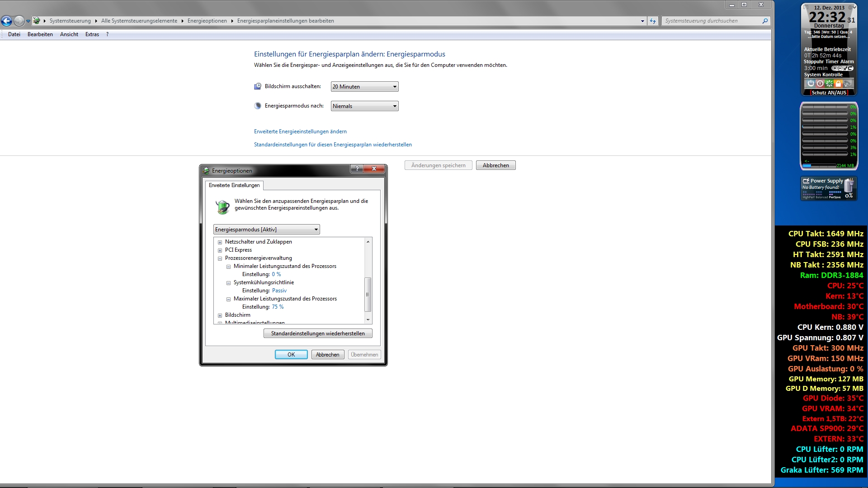
Task: Click the back arrow navigation button
Action: coord(6,21)
